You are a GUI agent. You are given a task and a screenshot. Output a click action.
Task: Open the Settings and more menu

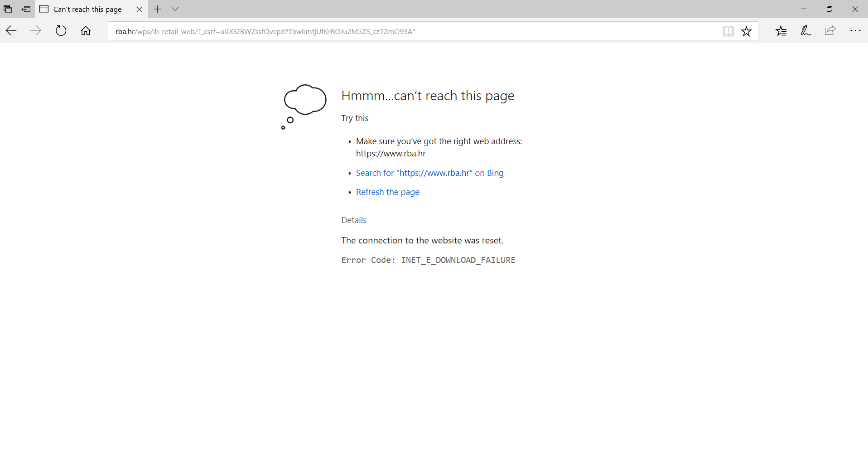[855, 31]
